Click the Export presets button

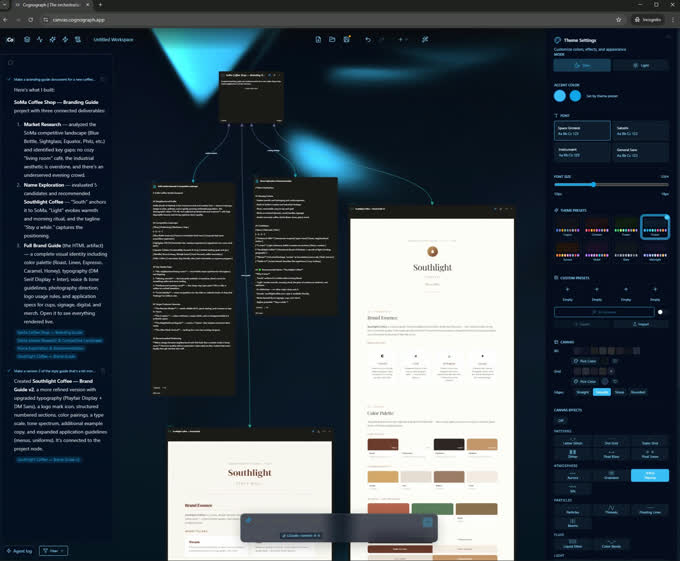tap(582, 324)
